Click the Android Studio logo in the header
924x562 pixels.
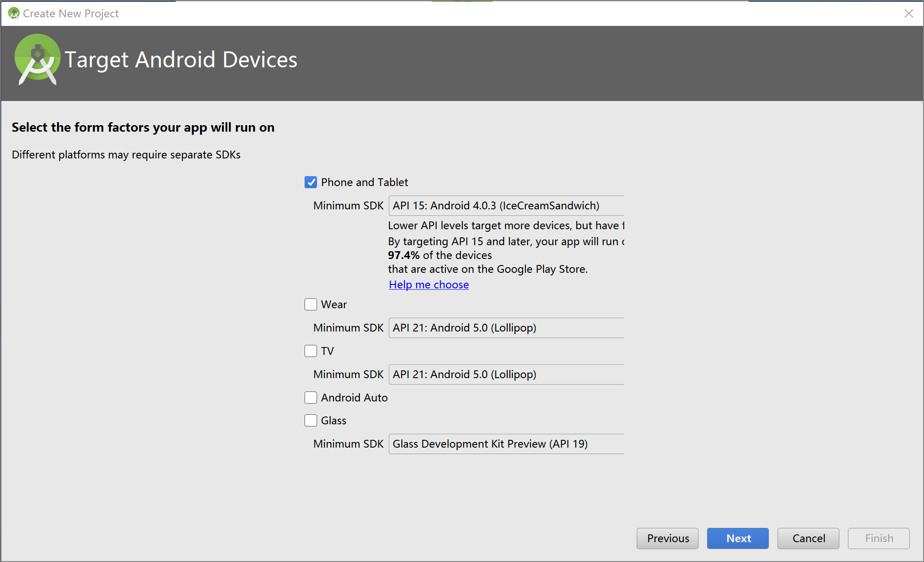pos(38,60)
